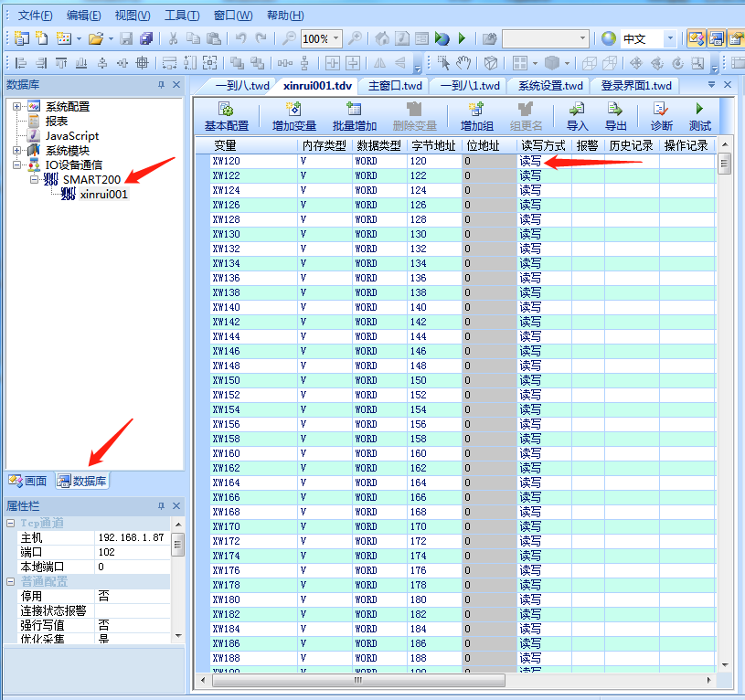Click the 基本配置 toolbar icon
The height and width of the screenshot is (700, 745).
226,110
